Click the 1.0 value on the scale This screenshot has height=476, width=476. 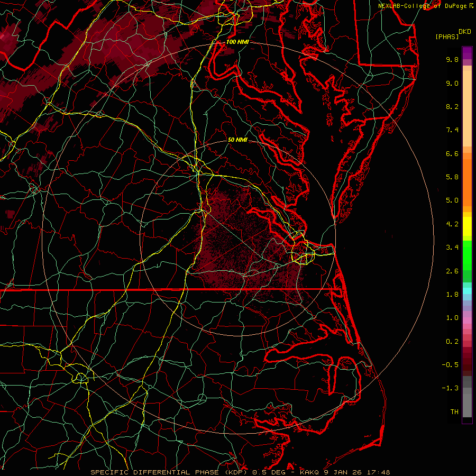point(452,318)
